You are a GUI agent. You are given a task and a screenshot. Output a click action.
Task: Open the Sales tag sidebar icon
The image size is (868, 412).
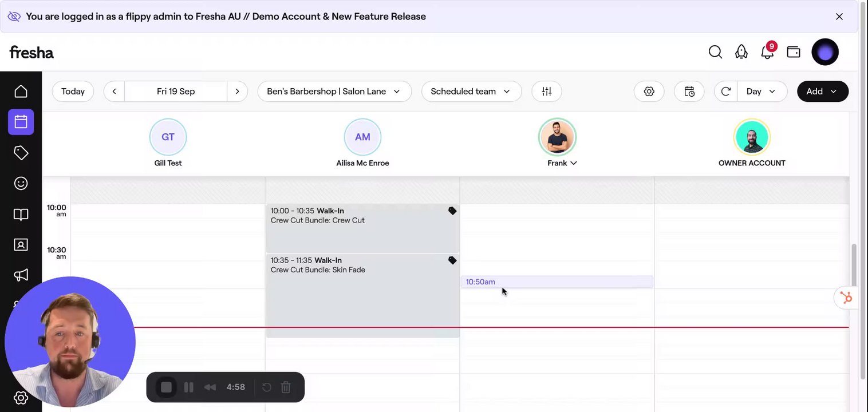pyautogui.click(x=21, y=153)
